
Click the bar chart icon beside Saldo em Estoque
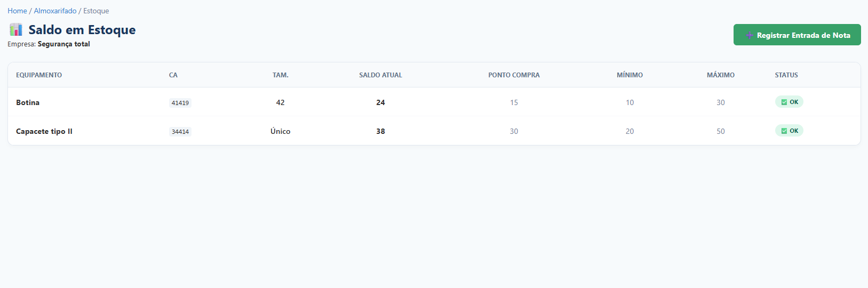pyautogui.click(x=16, y=29)
